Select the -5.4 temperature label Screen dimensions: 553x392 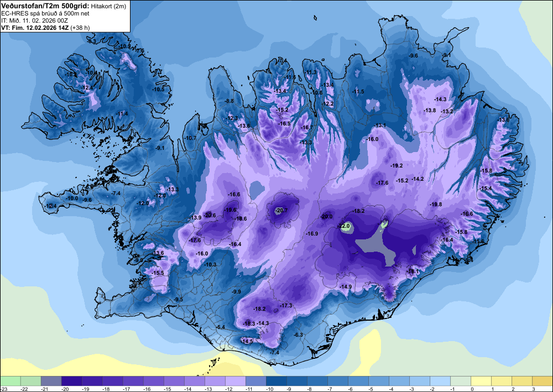click(x=221, y=327)
